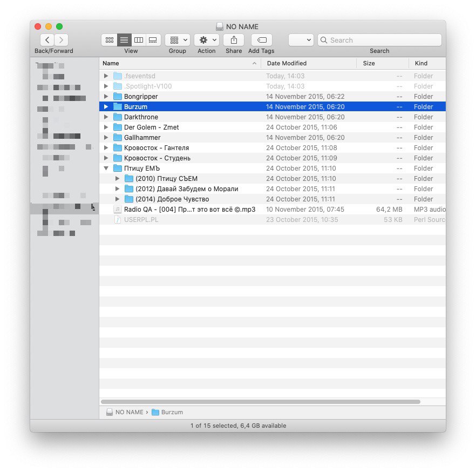Collapse the Птицу ЕМЪ folder
The width and height of the screenshot is (476, 472).
106,168
